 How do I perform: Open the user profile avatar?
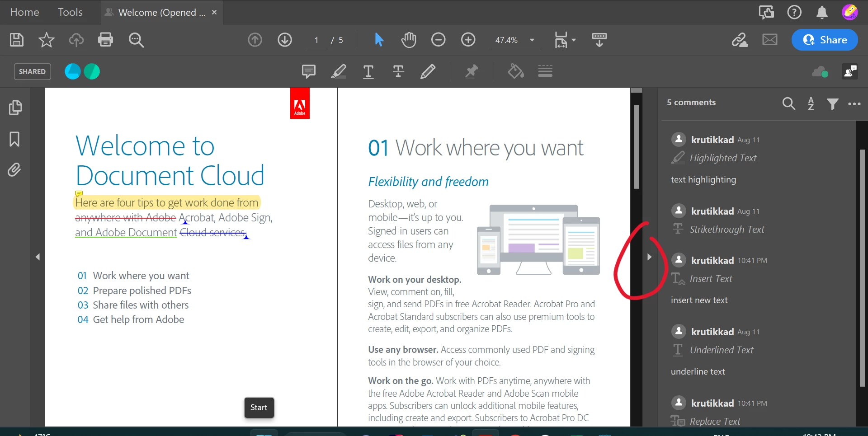click(850, 12)
